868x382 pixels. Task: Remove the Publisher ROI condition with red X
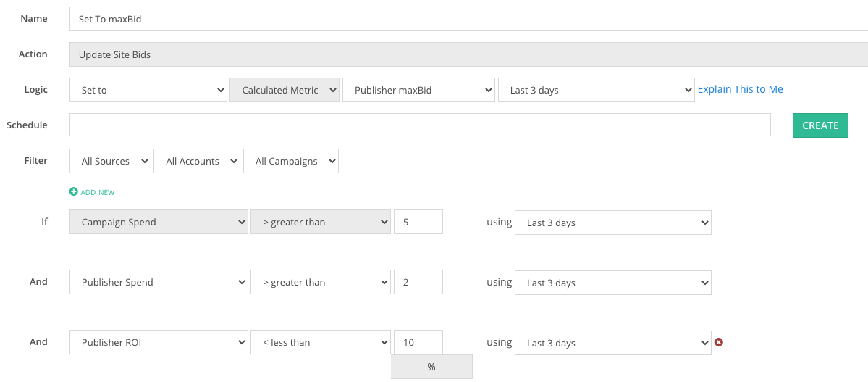point(719,342)
